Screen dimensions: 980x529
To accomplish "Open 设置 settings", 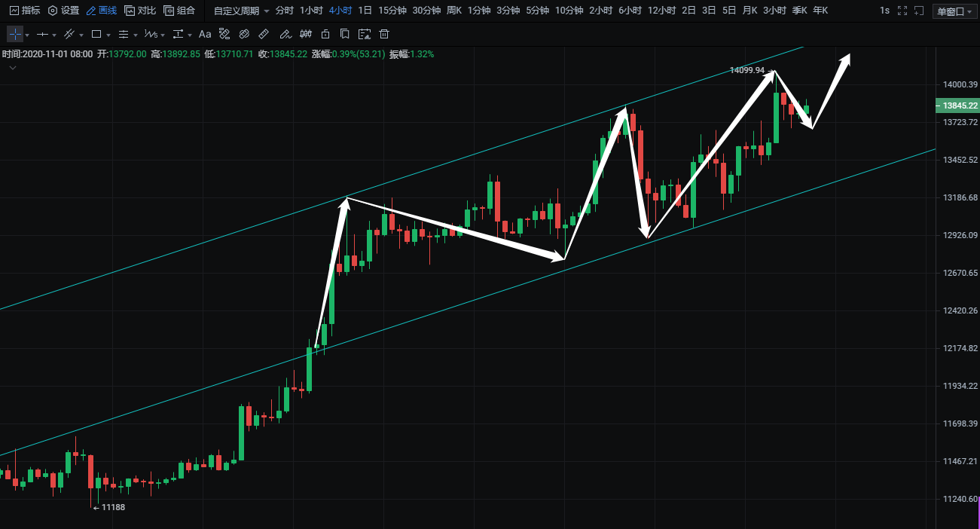I will pos(63,11).
